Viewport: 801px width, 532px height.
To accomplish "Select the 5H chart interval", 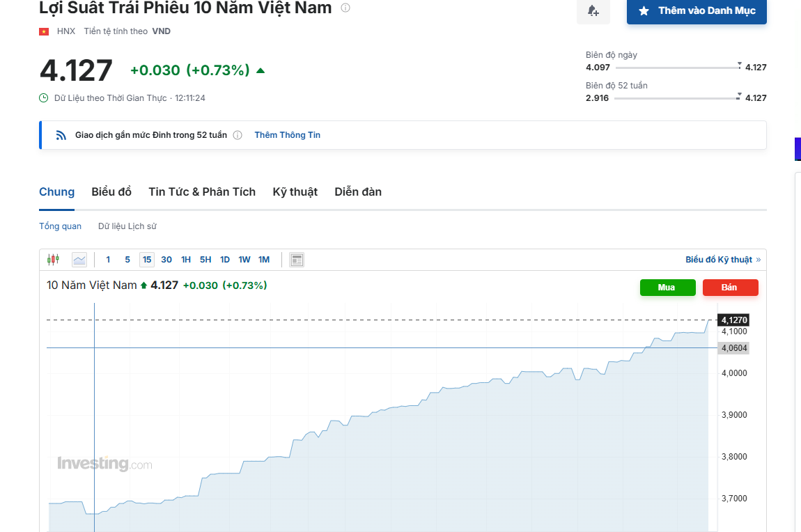I will (x=205, y=260).
